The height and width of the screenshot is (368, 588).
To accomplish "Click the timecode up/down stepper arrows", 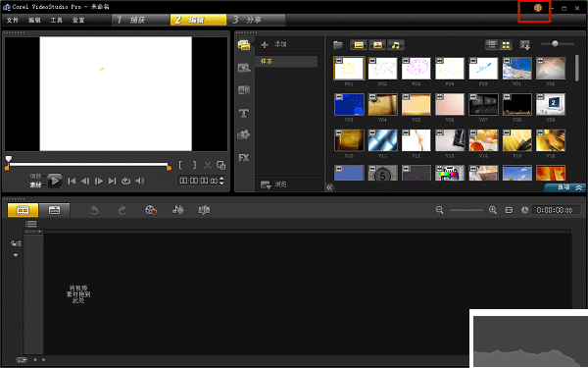I will coord(221,181).
